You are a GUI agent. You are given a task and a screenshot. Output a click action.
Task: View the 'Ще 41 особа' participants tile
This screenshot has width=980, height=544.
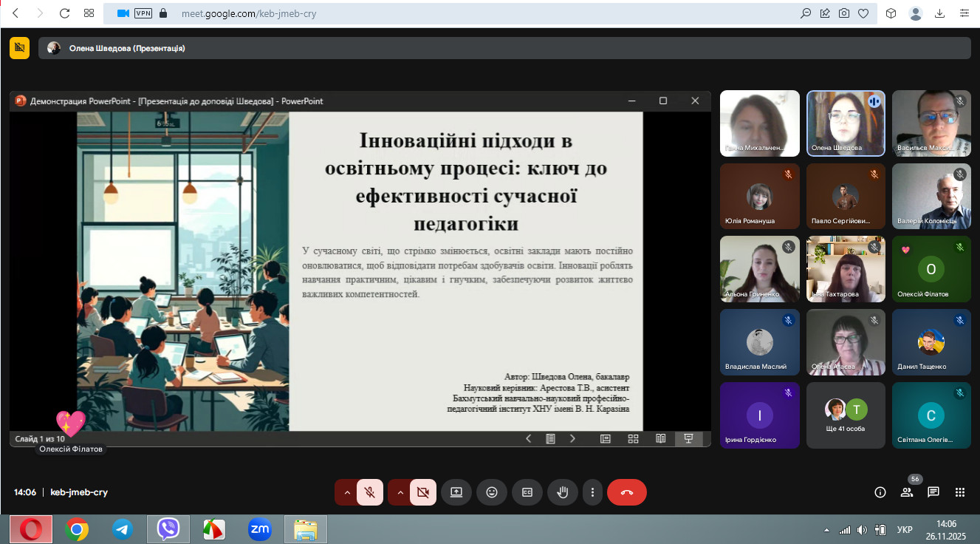pyautogui.click(x=846, y=415)
